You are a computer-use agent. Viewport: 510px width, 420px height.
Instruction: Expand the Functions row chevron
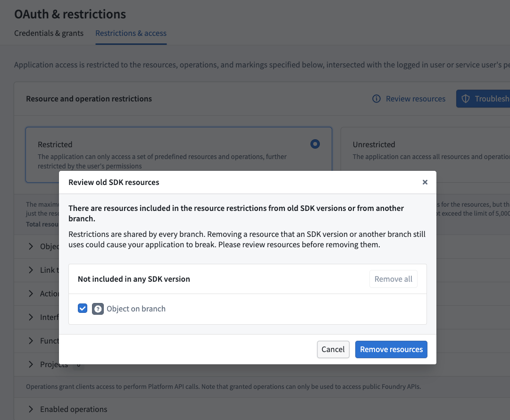tap(31, 341)
